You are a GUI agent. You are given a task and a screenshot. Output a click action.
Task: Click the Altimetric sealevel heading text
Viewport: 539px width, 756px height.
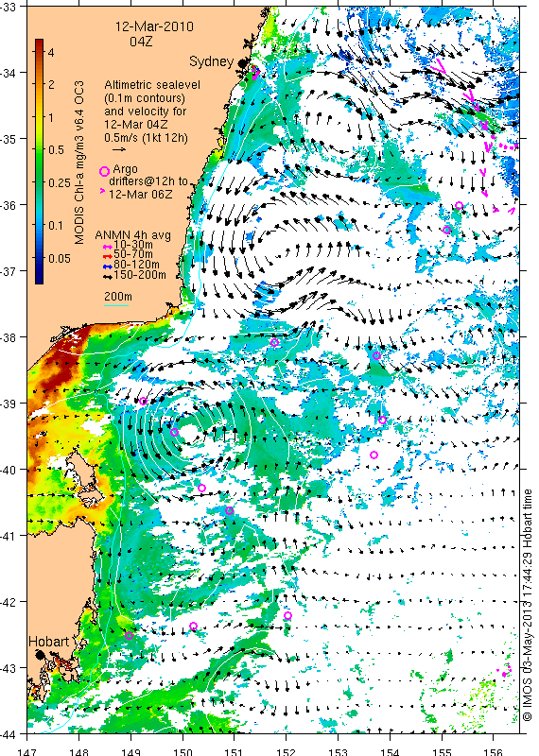click(x=152, y=85)
